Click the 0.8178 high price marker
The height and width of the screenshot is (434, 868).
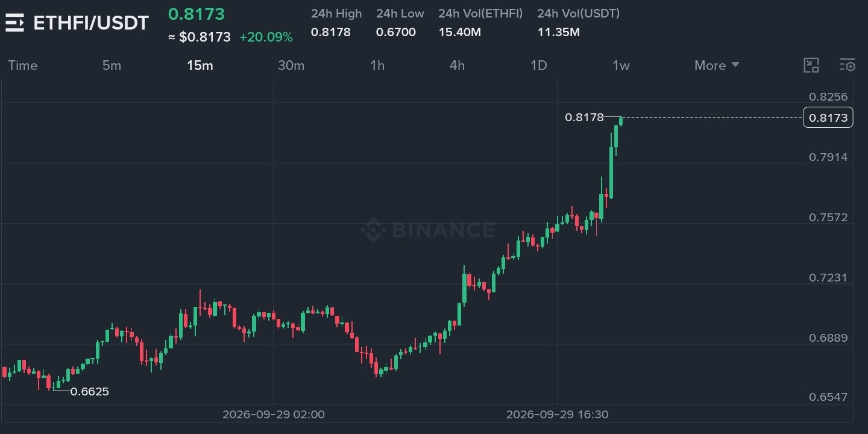[584, 118]
